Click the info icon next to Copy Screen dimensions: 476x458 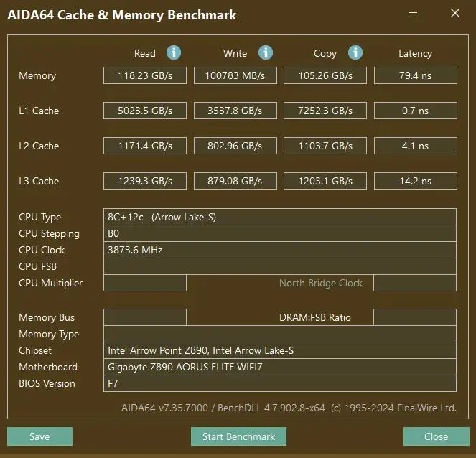pos(355,53)
